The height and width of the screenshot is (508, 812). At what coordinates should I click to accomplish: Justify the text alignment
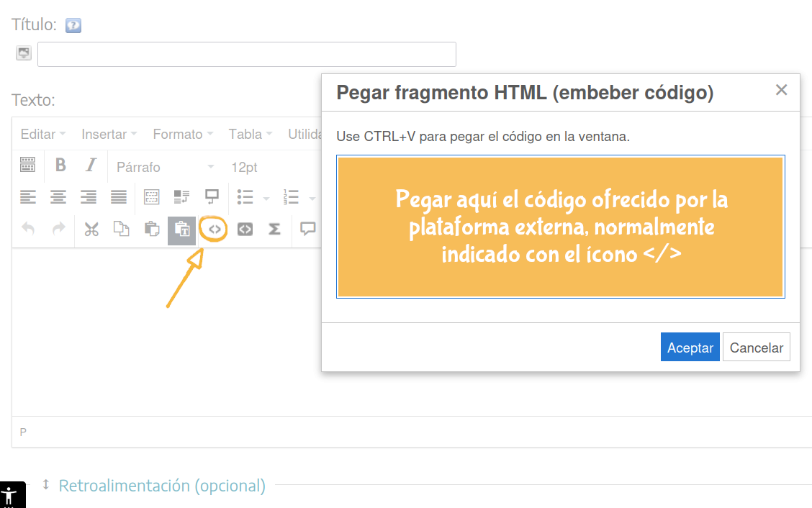tap(119, 197)
